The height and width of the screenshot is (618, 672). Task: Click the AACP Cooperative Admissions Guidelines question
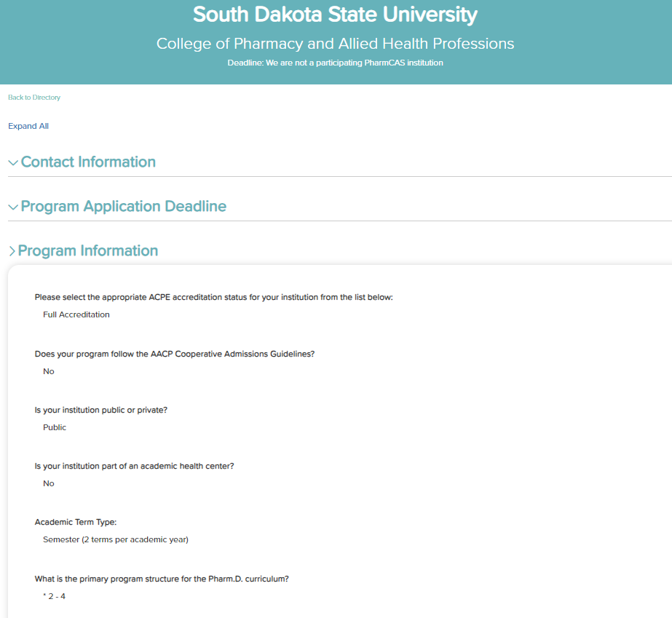[x=175, y=354]
